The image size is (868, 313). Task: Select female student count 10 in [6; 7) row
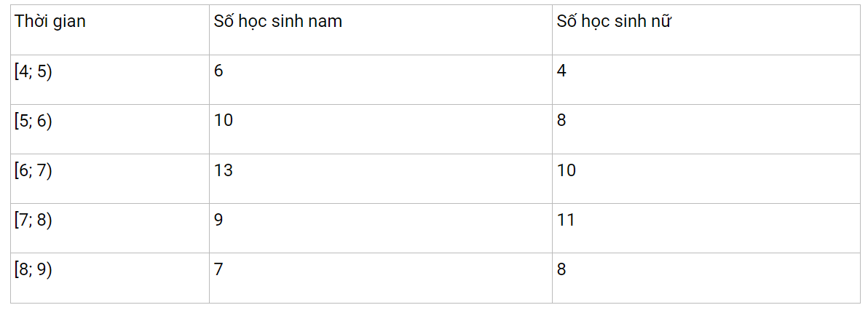(x=567, y=170)
